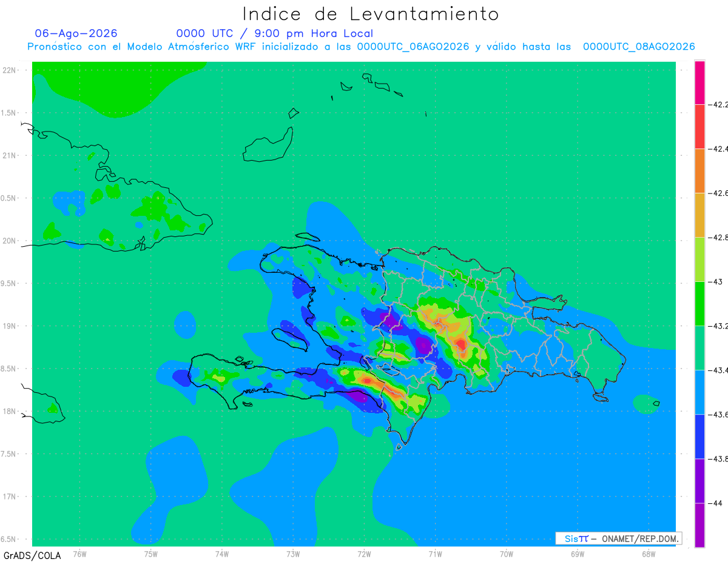Click the 'Pronóstico con el Modelo Atmosférico WRF' line
Screen dimensions: 728x562
click(x=362, y=47)
